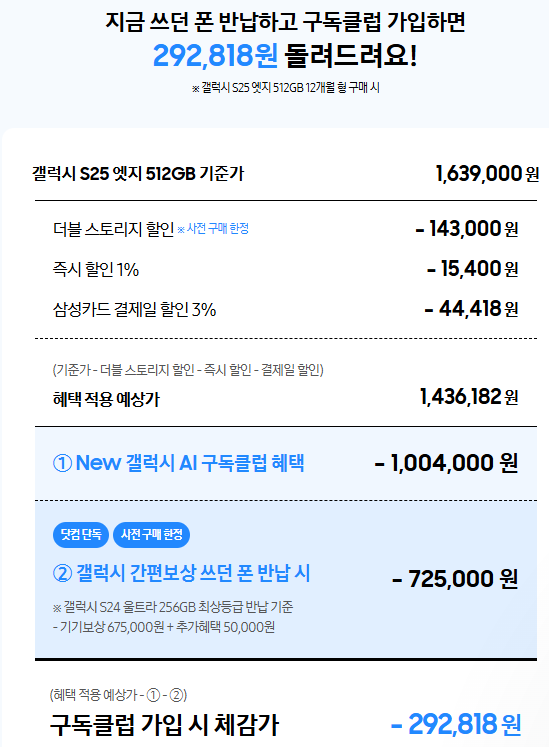Viewport: 549px width, 747px height.
Task: Click the -292,818원 final blue amount
Action: tap(456, 725)
